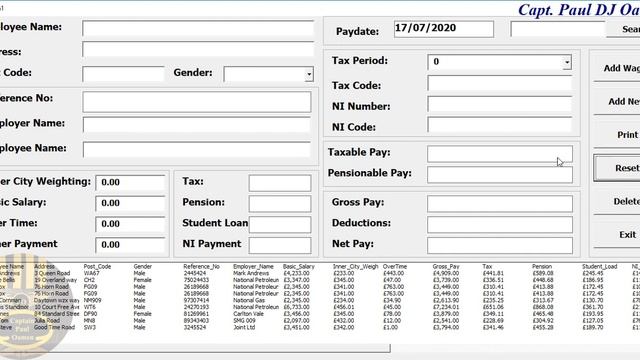Screen dimensions: 640x360
Task: Click the post code cell WA67
Action: (91, 273)
